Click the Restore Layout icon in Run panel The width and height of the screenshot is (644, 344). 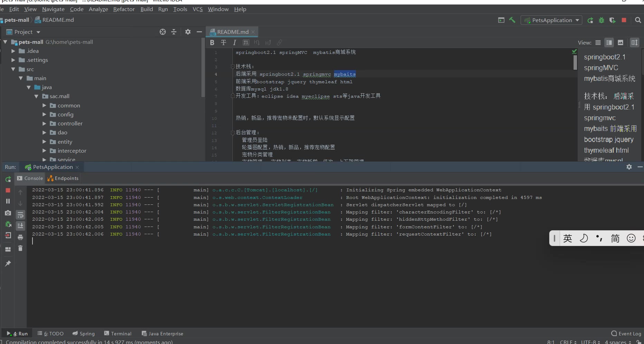[x=8, y=249]
